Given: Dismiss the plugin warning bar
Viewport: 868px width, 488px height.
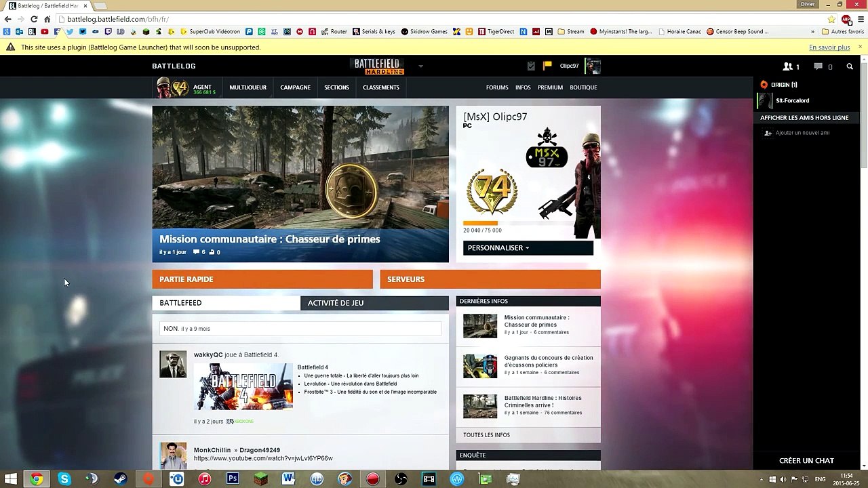Looking at the screenshot, I should (859, 47).
